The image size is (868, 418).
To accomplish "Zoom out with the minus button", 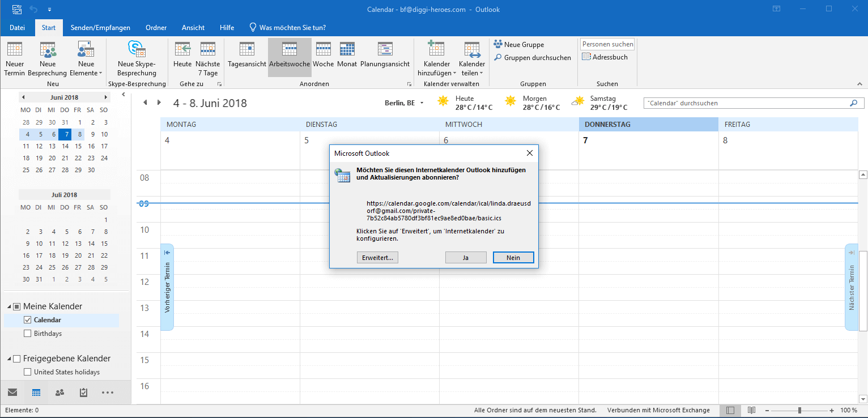I will click(x=767, y=410).
